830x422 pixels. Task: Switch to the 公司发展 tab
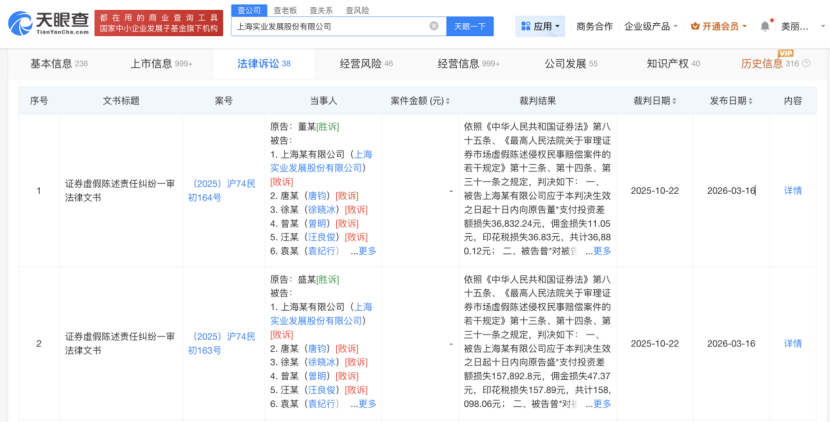click(x=571, y=64)
